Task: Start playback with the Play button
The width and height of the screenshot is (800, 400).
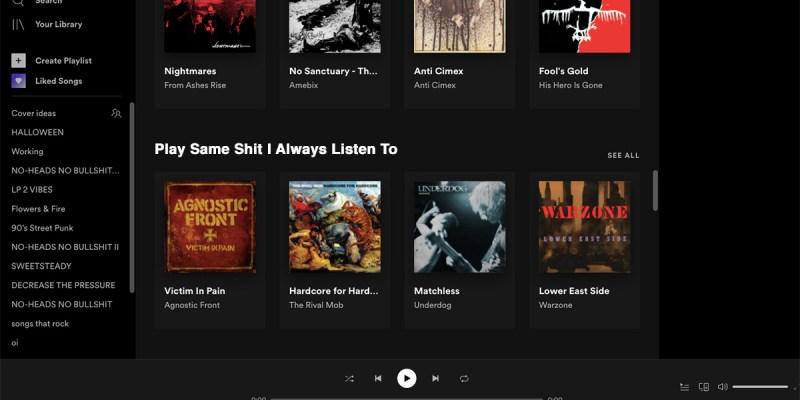Action: point(407,379)
